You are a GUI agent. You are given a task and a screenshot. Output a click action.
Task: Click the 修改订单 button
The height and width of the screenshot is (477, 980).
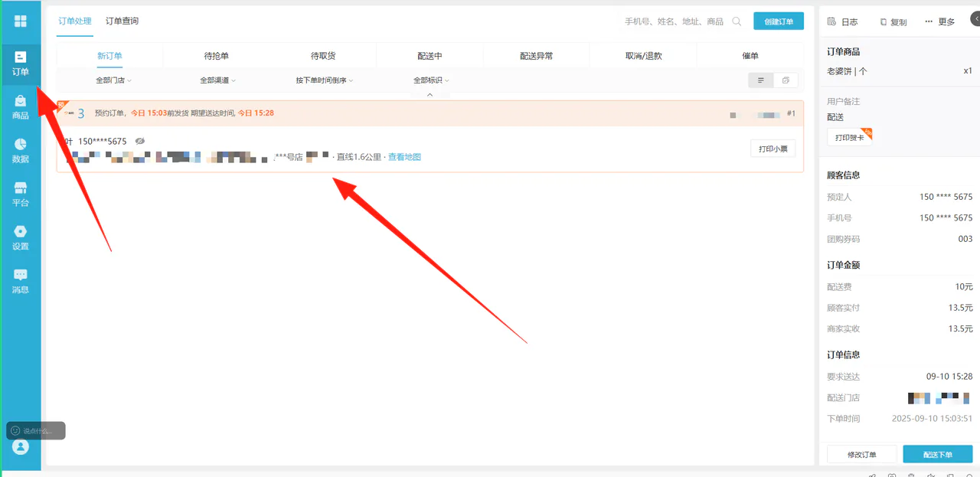point(861,455)
